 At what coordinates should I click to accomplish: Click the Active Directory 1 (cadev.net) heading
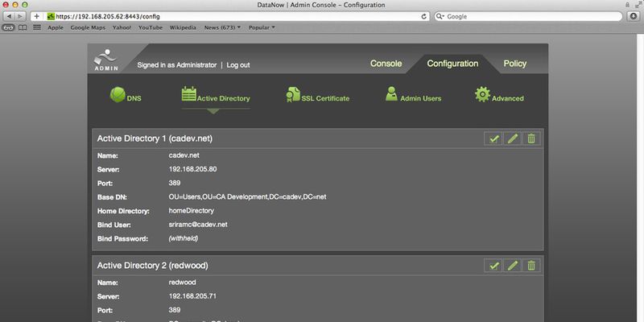[x=155, y=138]
